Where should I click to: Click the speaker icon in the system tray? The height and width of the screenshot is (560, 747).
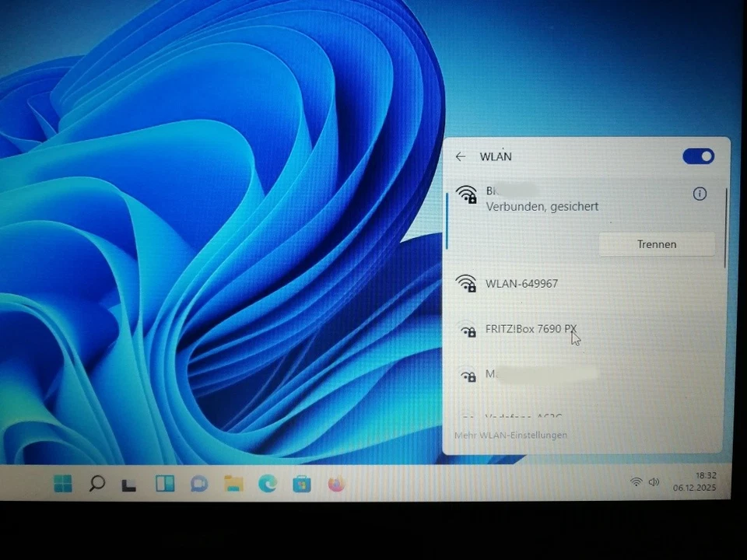tap(654, 481)
